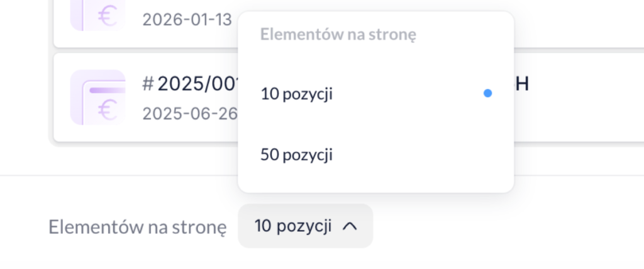Click the Elementów na stronę label beside the button

click(138, 227)
